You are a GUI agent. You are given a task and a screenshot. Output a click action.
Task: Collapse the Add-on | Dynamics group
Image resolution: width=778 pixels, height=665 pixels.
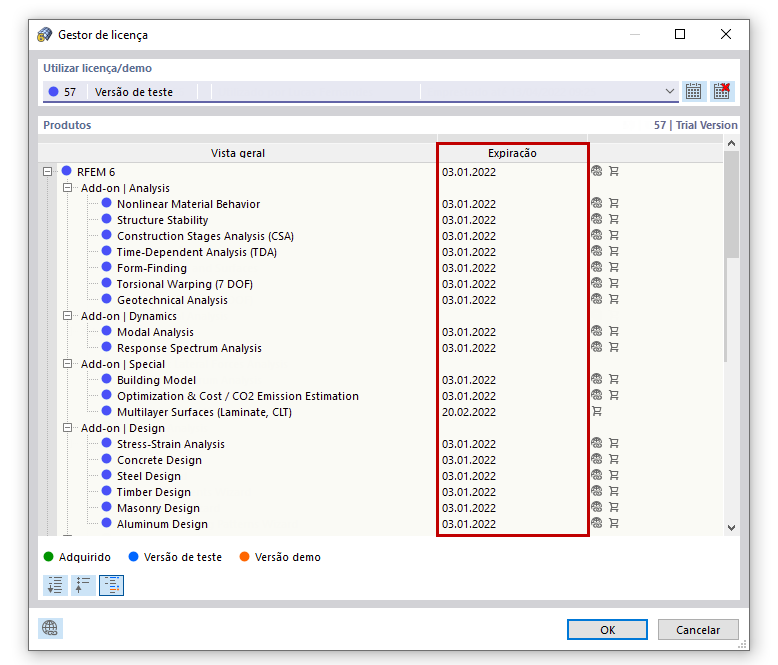pos(67,316)
